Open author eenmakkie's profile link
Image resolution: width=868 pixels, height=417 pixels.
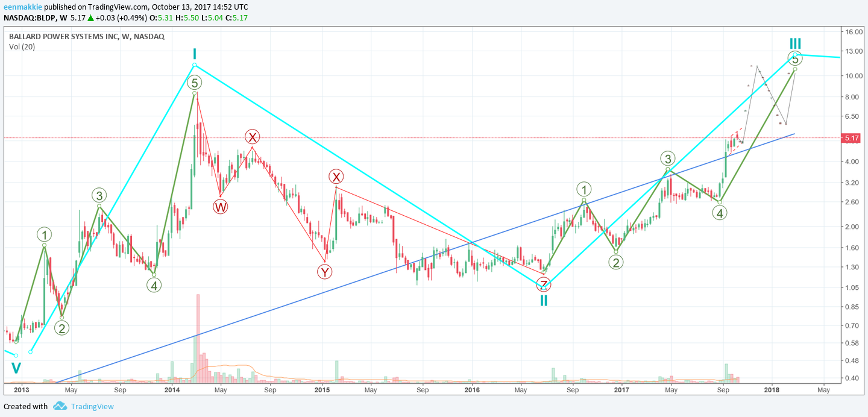point(22,7)
